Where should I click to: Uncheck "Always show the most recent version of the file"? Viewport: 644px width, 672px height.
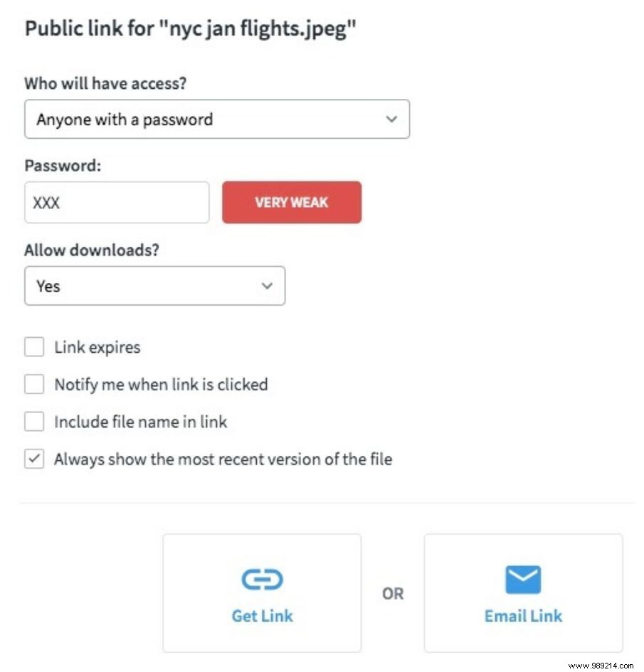coord(34,459)
